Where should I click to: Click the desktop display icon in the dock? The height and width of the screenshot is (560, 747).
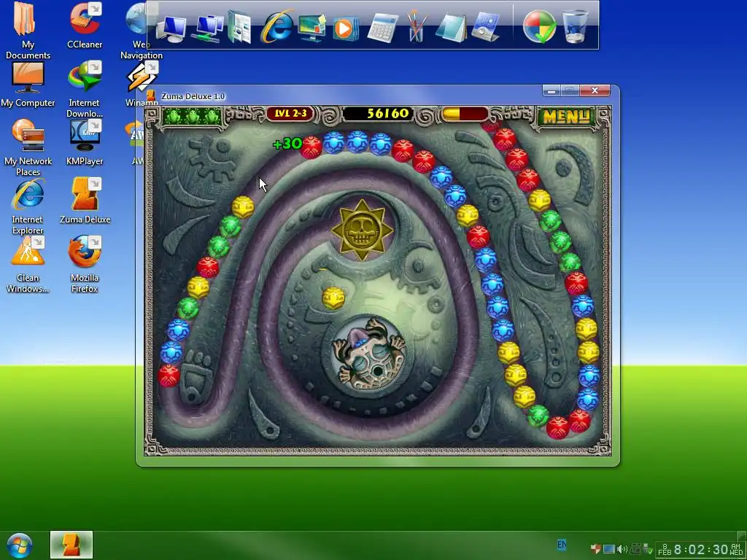[312, 28]
